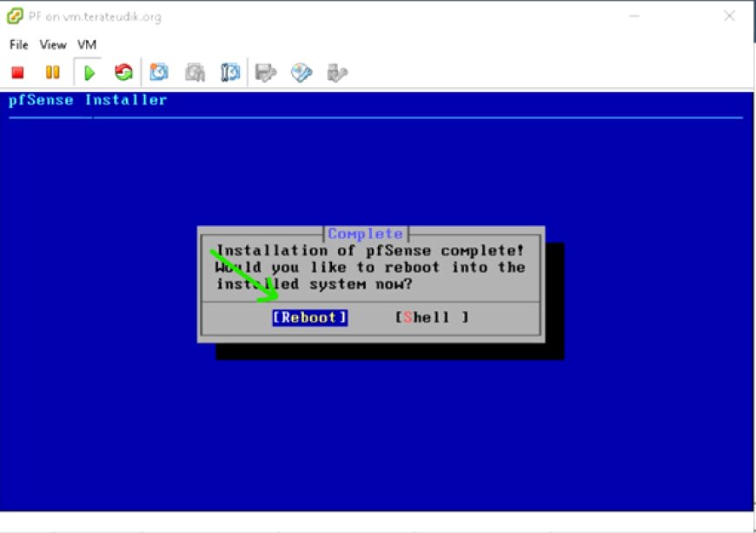Click the VMware console title bar icon
This screenshot has height=533, width=756.
pos(15,16)
